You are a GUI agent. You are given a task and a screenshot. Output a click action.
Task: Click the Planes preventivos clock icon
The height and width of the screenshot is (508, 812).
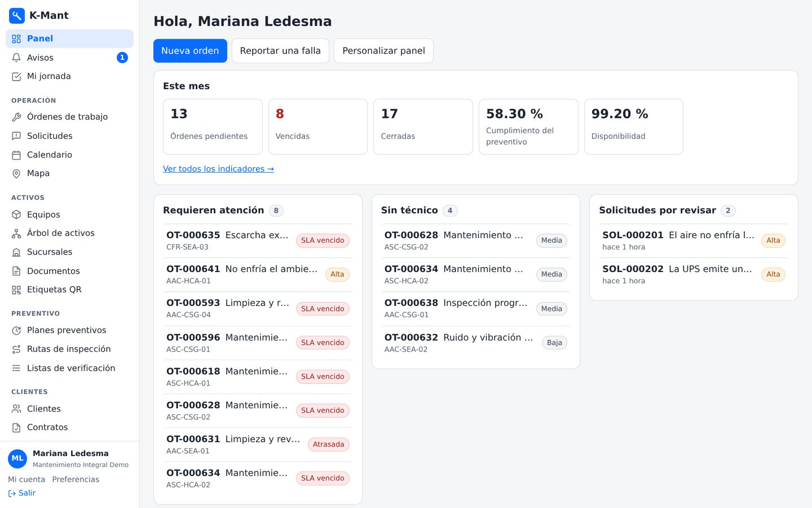tap(16, 330)
